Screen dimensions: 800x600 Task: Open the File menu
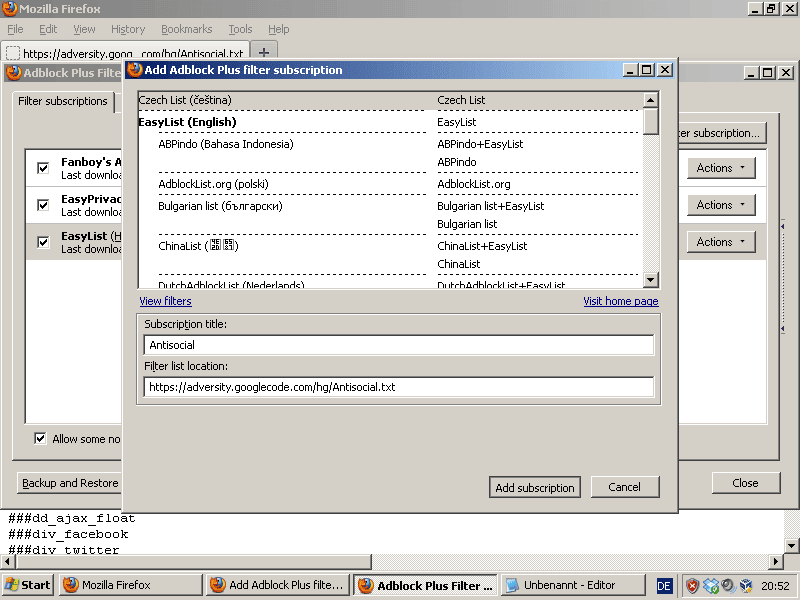pos(15,29)
